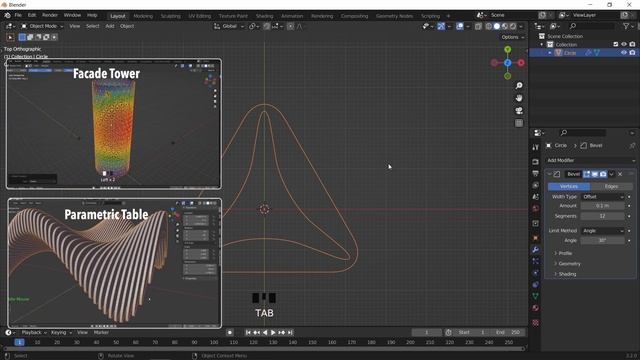The width and height of the screenshot is (640, 360).
Task: Toggle the camera view icon in viewport
Action: tap(519, 111)
